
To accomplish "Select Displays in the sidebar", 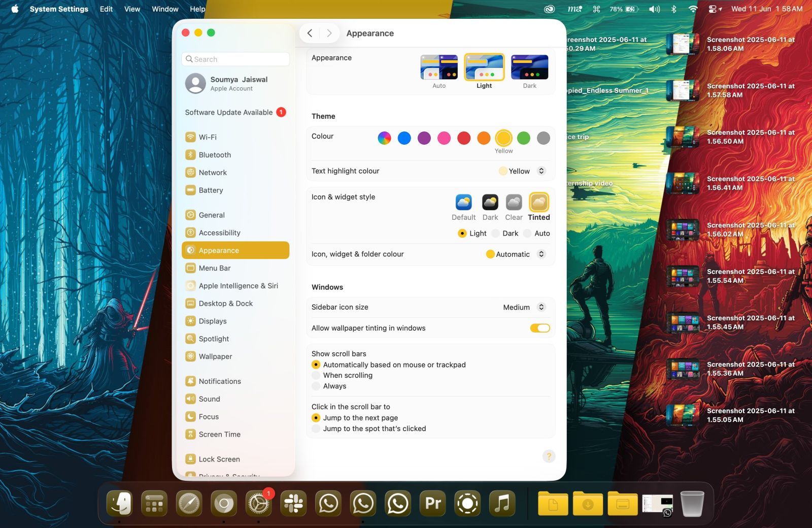I will coord(235,321).
